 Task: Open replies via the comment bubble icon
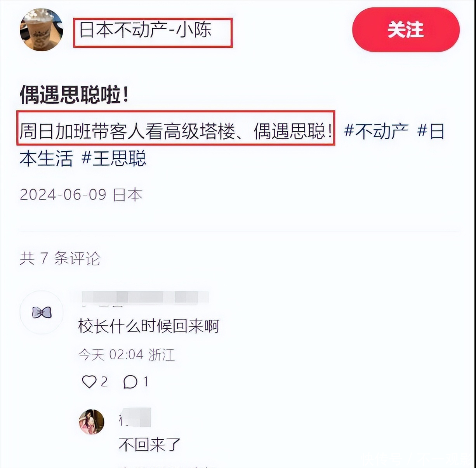coord(130,382)
